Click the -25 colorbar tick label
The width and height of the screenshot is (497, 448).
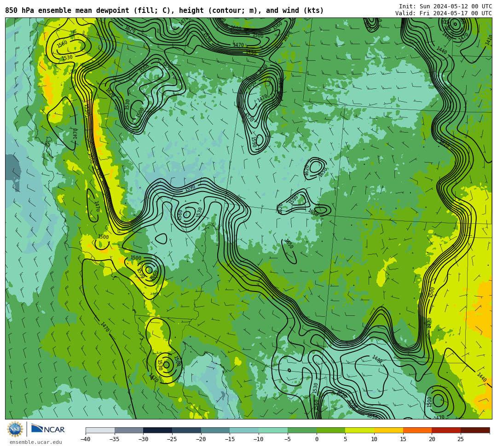click(x=172, y=439)
